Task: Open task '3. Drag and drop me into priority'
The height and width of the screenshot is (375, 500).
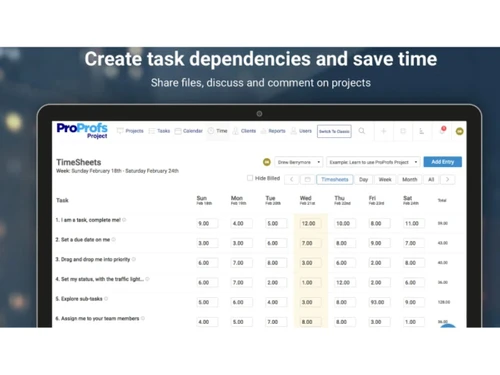Action: tap(93, 259)
